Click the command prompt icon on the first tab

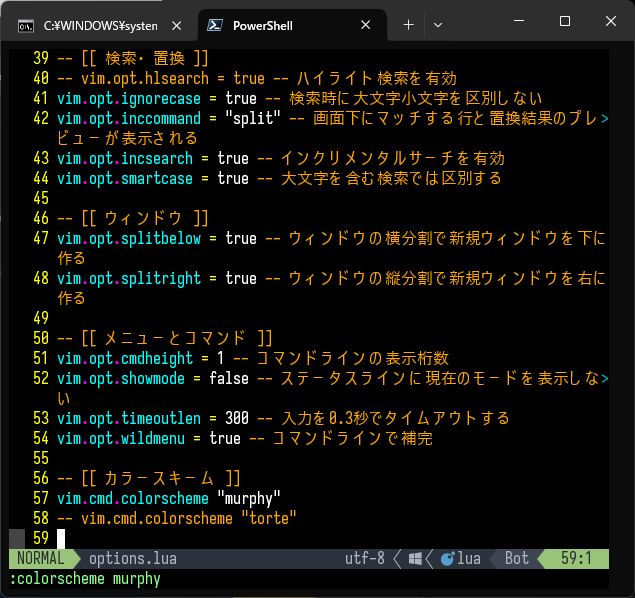click(25, 25)
